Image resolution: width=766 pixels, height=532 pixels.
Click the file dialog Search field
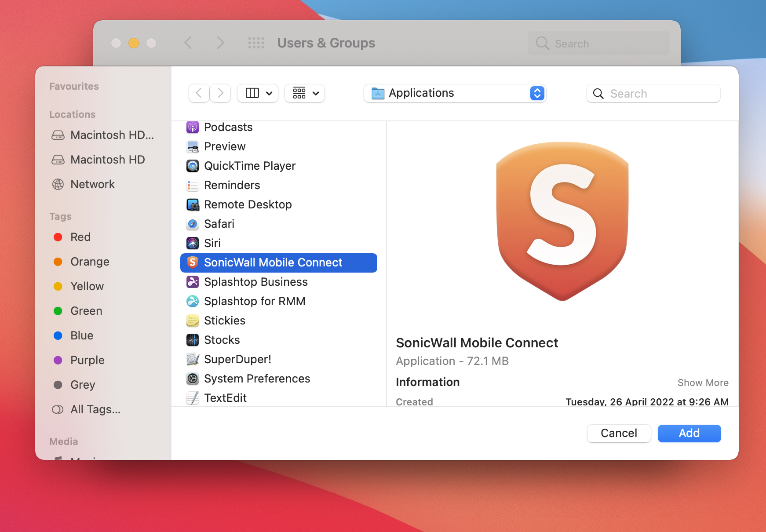click(653, 94)
